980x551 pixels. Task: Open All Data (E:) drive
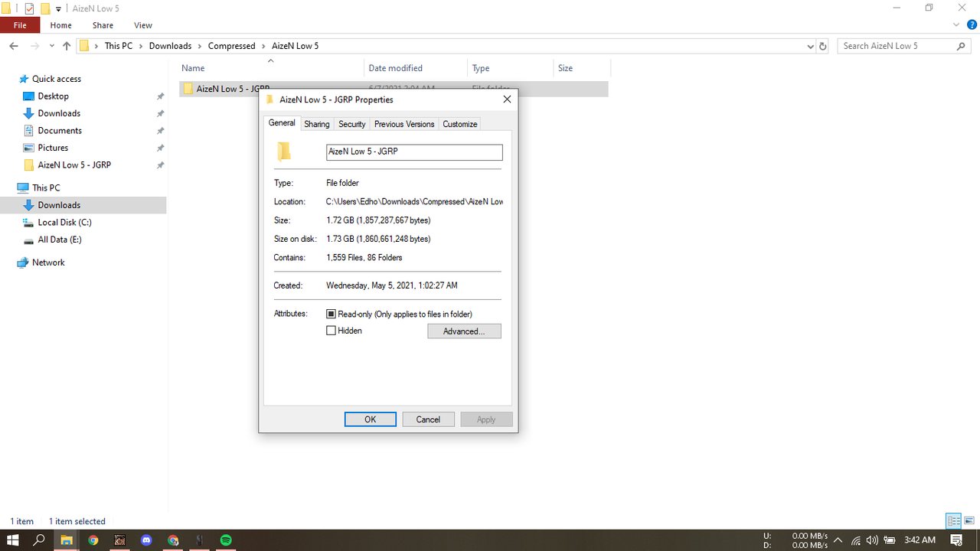60,240
